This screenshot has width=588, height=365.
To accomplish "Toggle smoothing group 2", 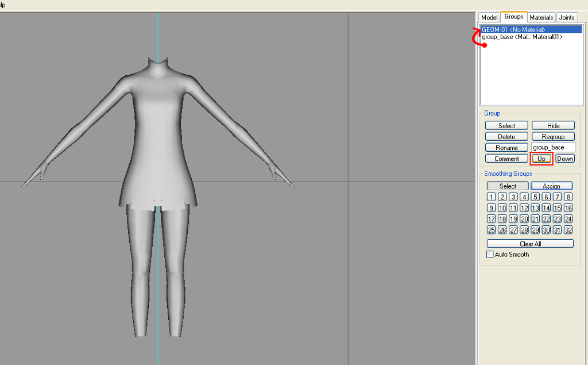I will pyautogui.click(x=502, y=197).
